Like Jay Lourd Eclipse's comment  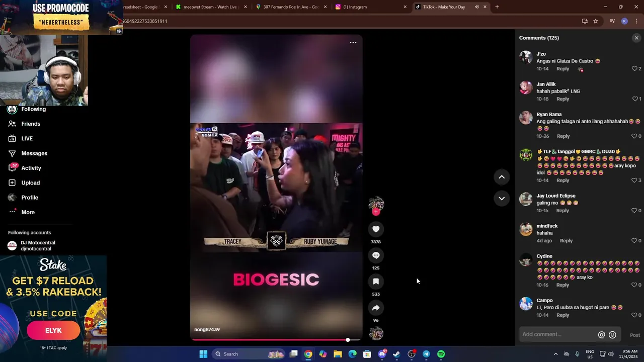point(634,211)
